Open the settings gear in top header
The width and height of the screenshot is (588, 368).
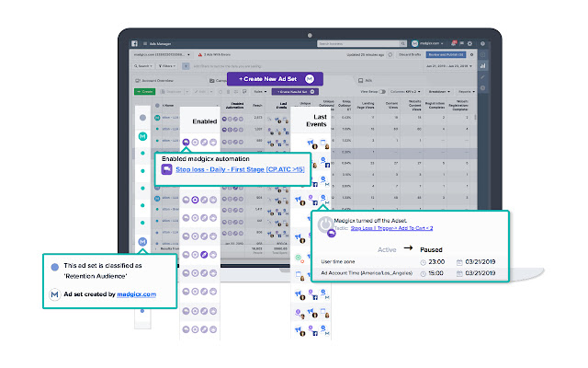(469, 43)
